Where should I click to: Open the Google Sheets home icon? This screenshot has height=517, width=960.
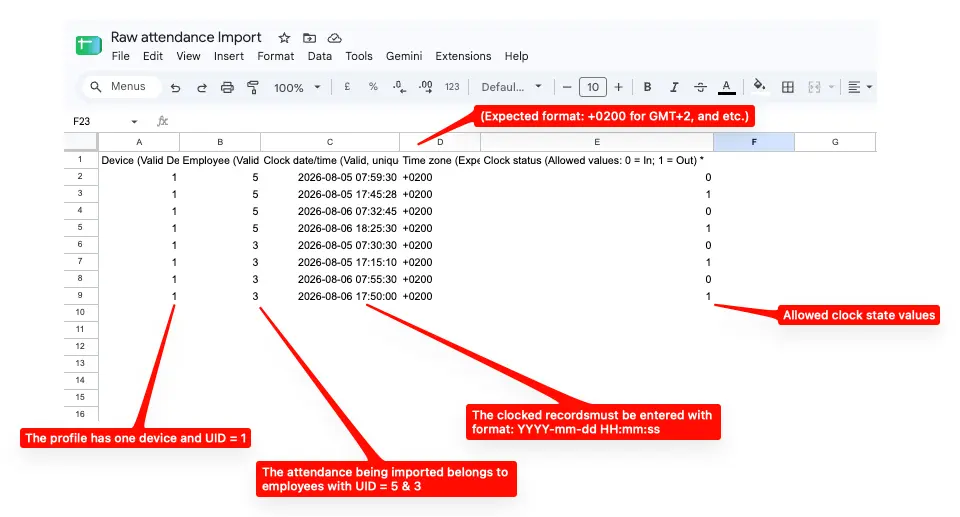(88, 45)
